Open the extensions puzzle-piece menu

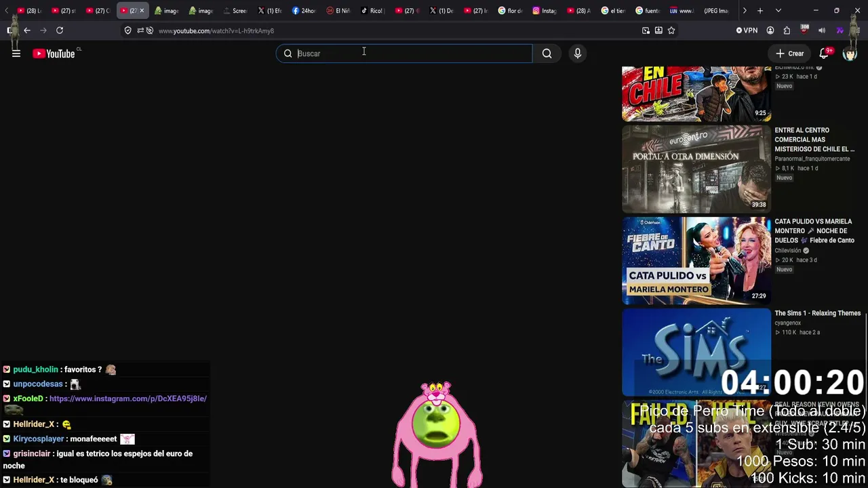click(787, 30)
